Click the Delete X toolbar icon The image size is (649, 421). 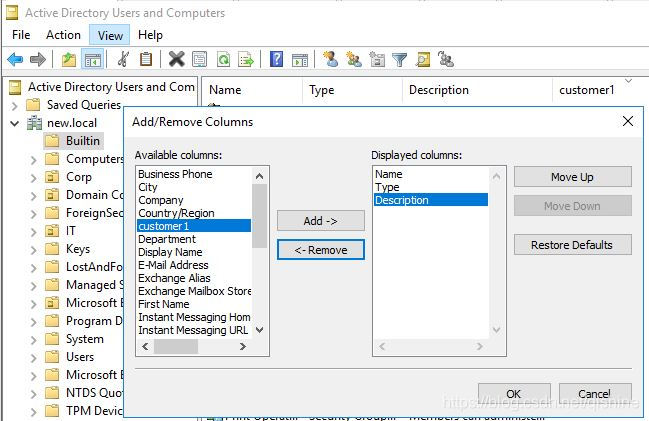176,59
